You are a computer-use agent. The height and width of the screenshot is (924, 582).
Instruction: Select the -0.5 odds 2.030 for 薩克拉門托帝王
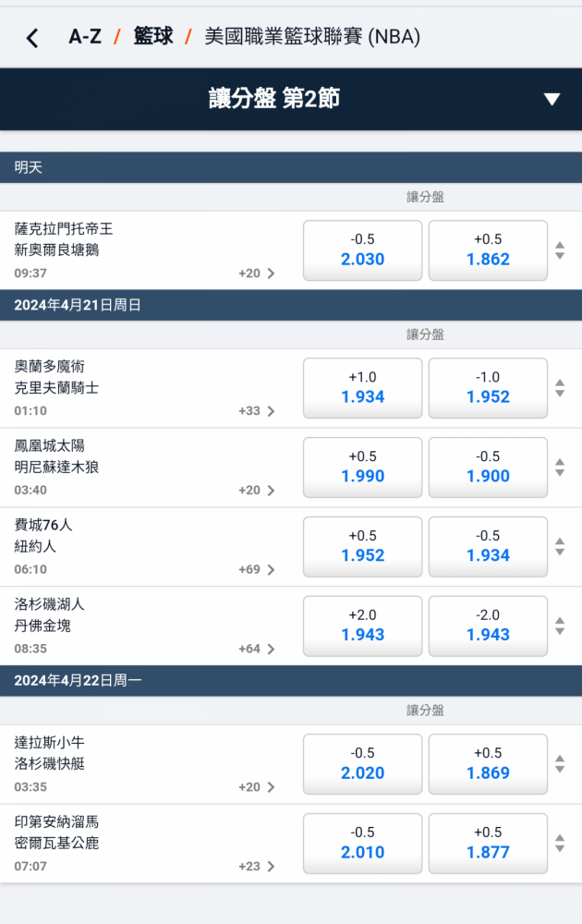coord(362,250)
